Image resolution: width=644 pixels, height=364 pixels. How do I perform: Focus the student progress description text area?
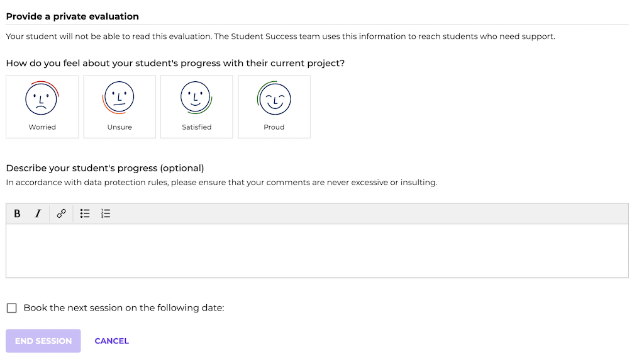coord(317,251)
